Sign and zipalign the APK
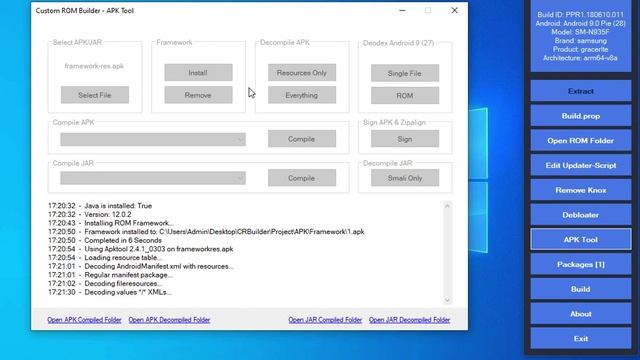The image size is (640, 360). 405,139
